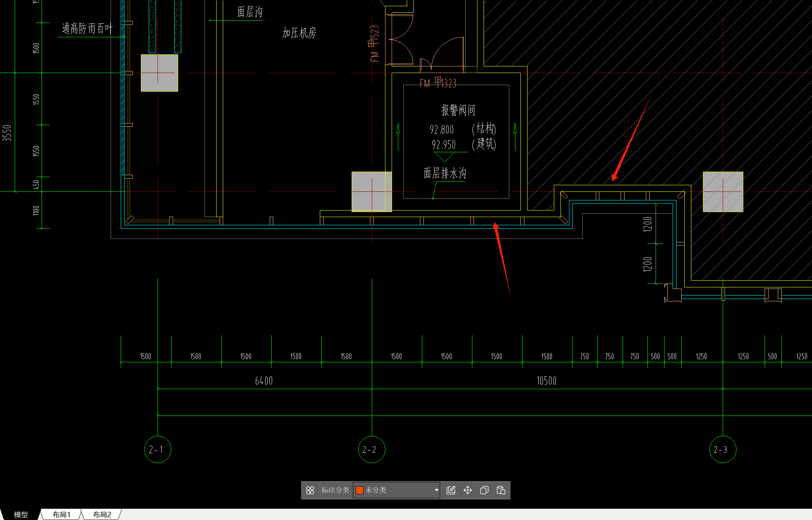
Task: Click the axis bubble 2-2
Action: pyautogui.click(x=371, y=449)
